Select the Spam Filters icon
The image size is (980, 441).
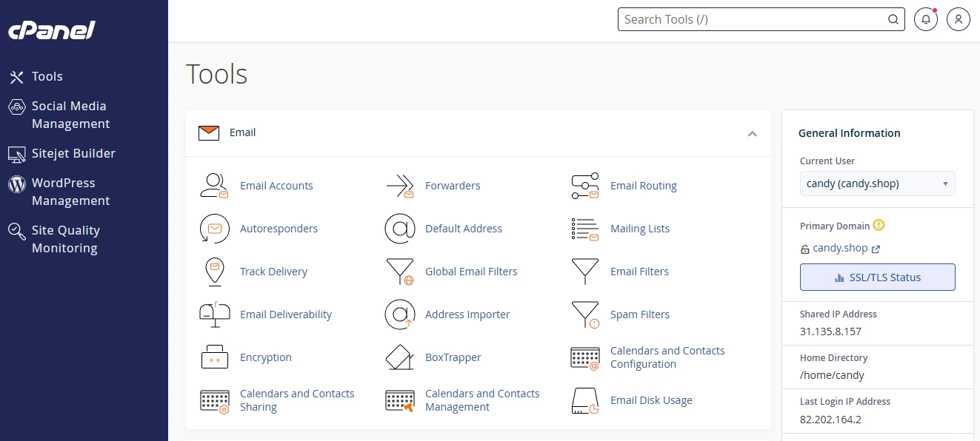point(584,314)
